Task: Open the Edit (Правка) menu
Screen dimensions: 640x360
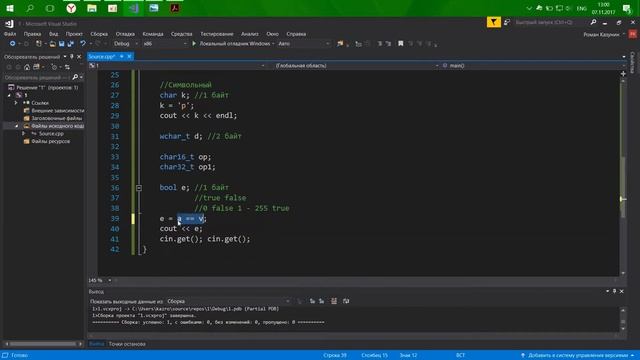Action: [32, 34]
